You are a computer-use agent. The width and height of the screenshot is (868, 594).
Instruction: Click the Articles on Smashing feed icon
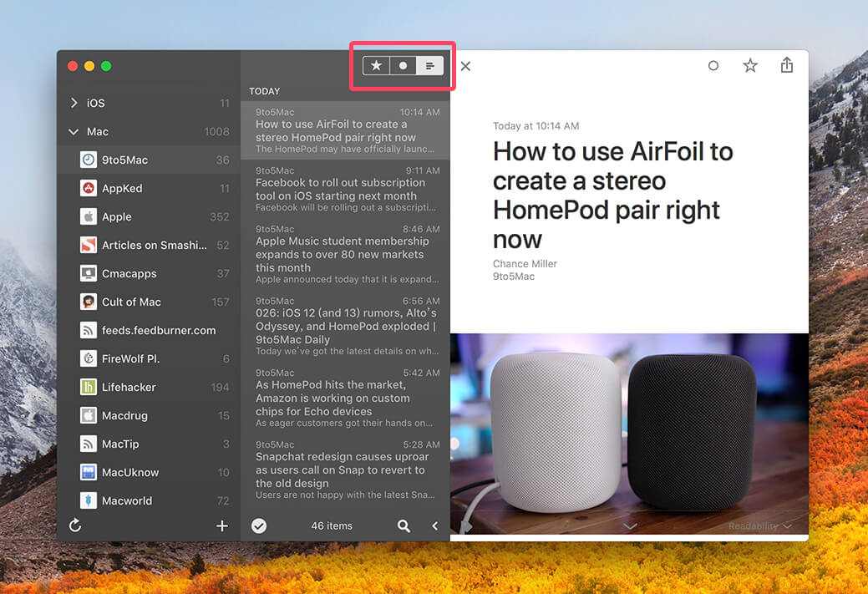click(x=88, y=245)
